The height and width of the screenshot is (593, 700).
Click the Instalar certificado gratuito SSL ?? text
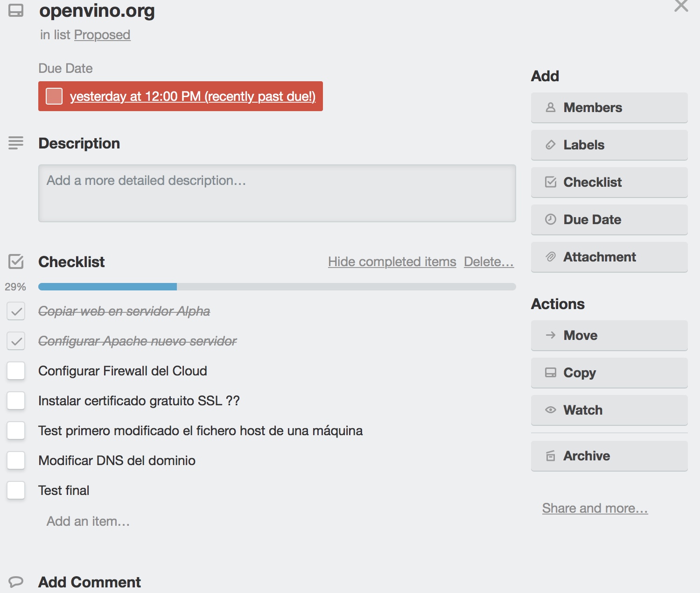tap(139, 401)
